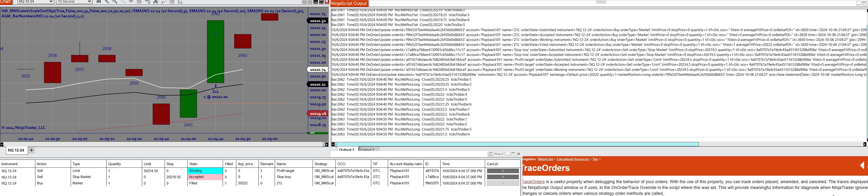Open the chart trader icon

click(148, 2)
